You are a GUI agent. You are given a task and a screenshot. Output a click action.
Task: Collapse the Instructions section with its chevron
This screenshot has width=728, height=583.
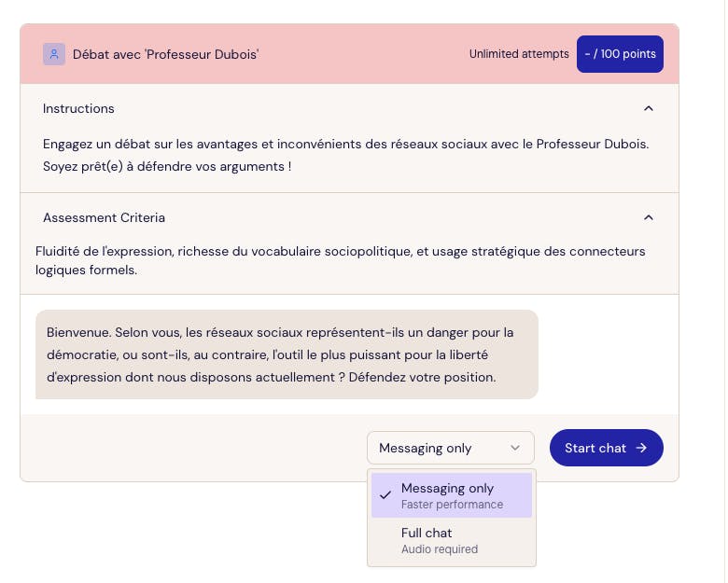pos(649,108)
